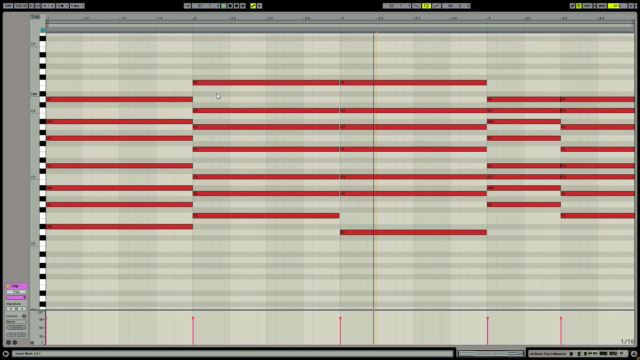Viewport: 640px width, 360px height.
Task: Click the signature denominator field
Action: (22, 309)
